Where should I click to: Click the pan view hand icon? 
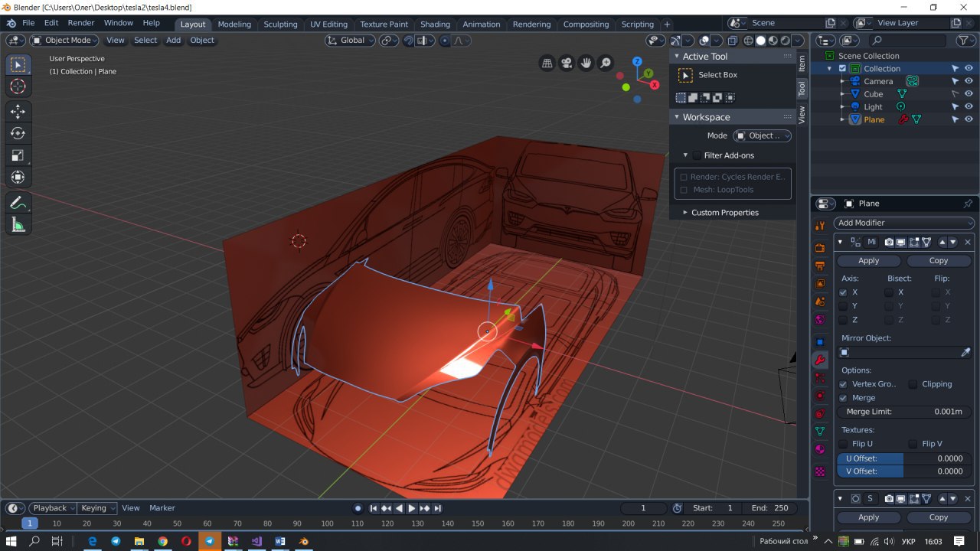586,64
